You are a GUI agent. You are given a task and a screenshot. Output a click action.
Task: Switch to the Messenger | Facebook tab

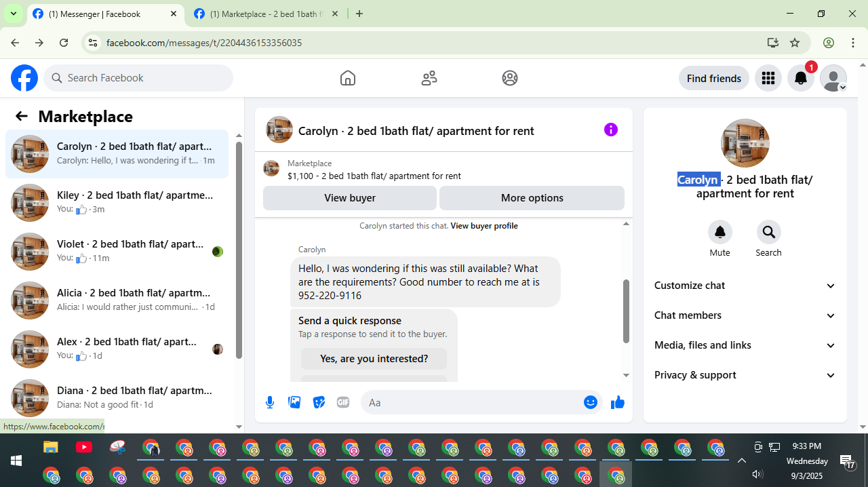coord(105,14)
